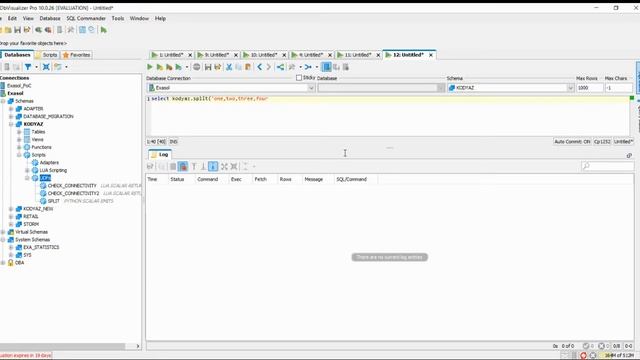Open the Edit menu
The width and height of the screenshot is (640, 360).
click(x=12, y=18)
